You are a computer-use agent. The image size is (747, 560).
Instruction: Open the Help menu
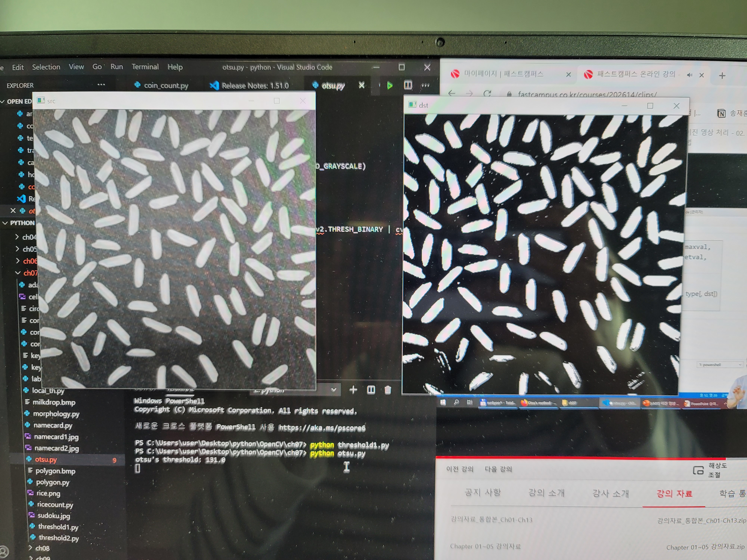[175, 67]
